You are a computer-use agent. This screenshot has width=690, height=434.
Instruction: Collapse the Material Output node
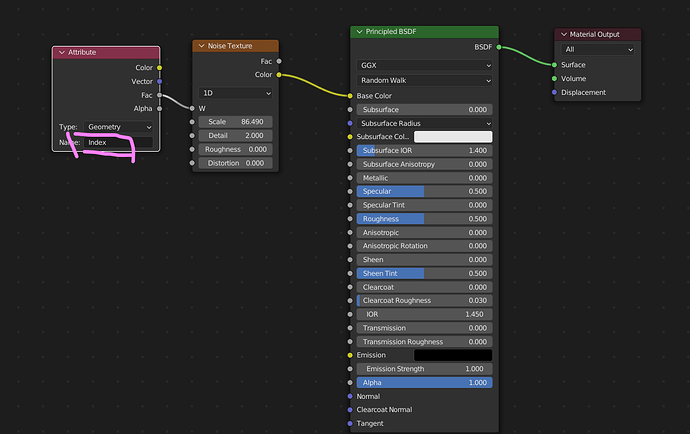pyautogui.click(x=564, y=34)
